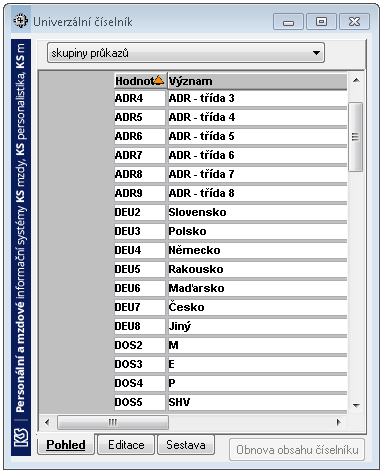The image size is (381, 472).
Task: Click the cell ADR - třída 7
Action: pos(257,174)
